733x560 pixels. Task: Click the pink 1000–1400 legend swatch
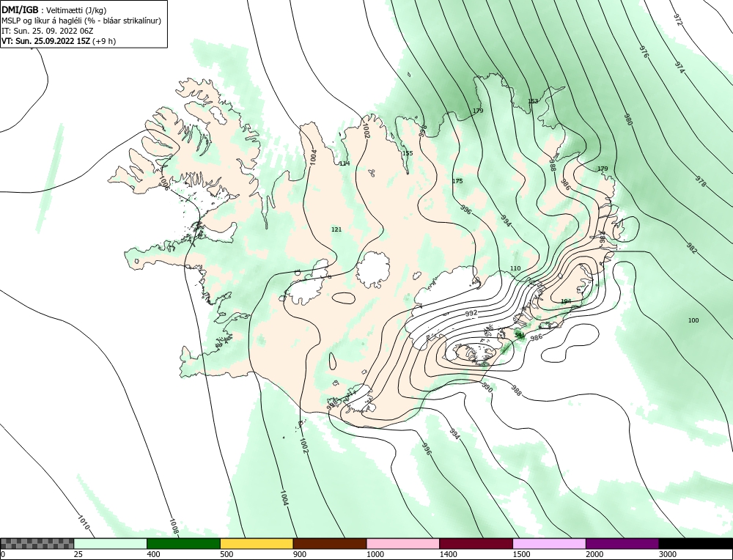click(x=403, y=543)
